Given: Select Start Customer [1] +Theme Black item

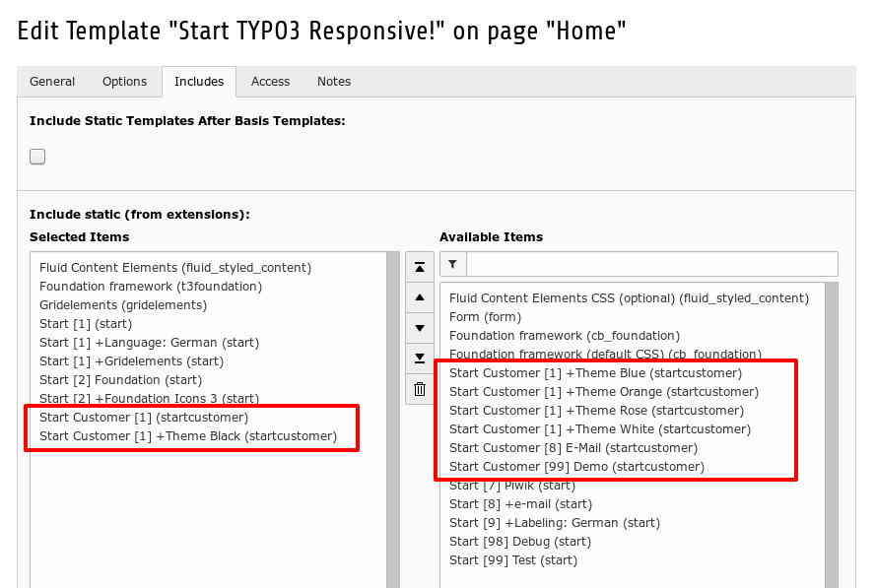Looking at the screenshot, I should [x=188, y=436].
